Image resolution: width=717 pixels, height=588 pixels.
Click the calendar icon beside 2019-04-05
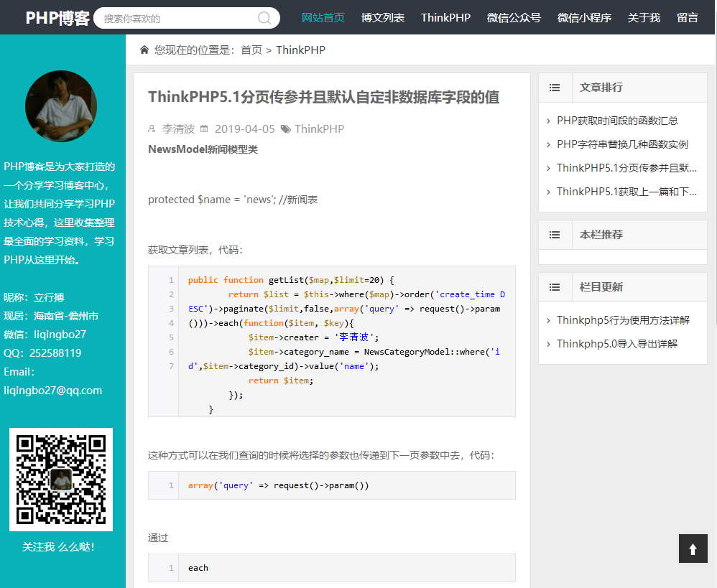[x=205, y=129]
